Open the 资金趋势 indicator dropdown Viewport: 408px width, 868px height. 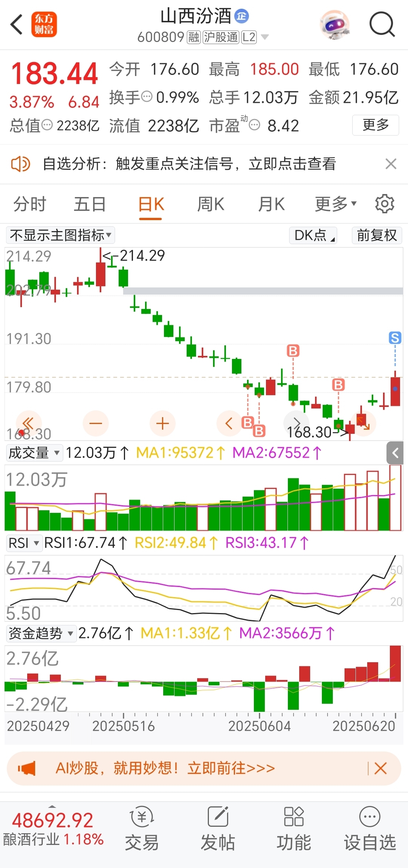pyautogui.click(x=41, y=633)
